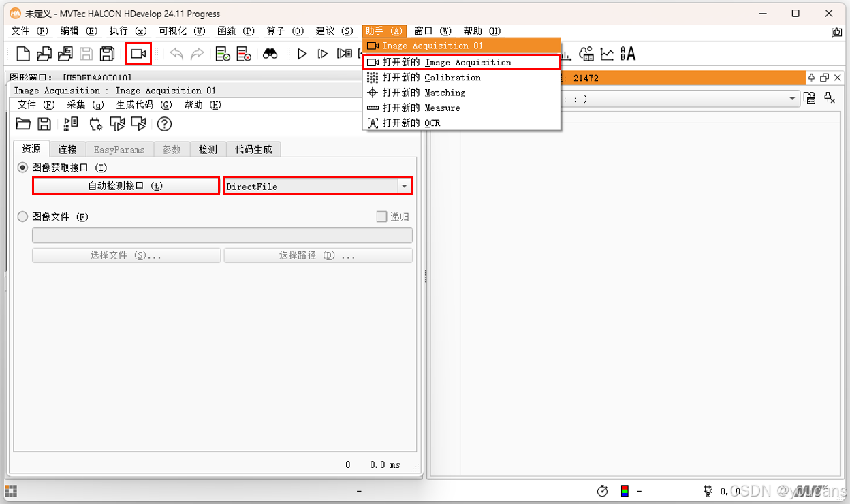Viewport: 850px width, 504px height.
Task: Click the 自动检测接口 (t) button
Action: coord(126,186)
